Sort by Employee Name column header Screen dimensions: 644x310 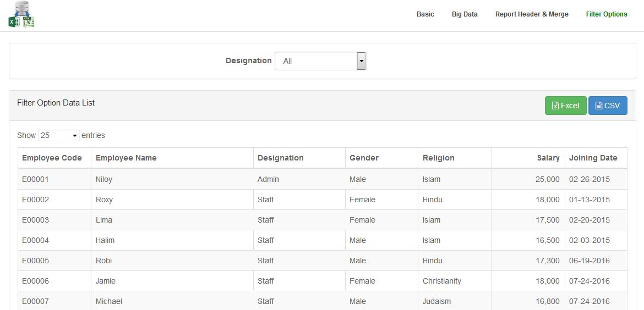[126, 158]
